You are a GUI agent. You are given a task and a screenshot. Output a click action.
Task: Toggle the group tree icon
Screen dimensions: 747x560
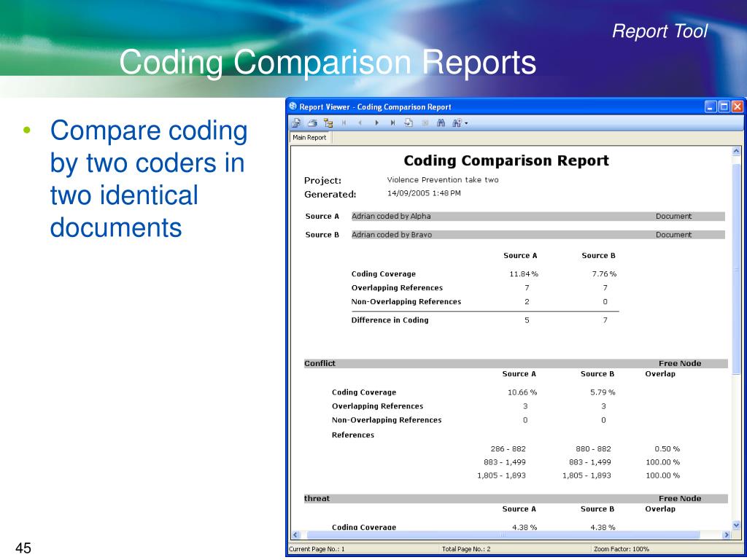(328, 122)
